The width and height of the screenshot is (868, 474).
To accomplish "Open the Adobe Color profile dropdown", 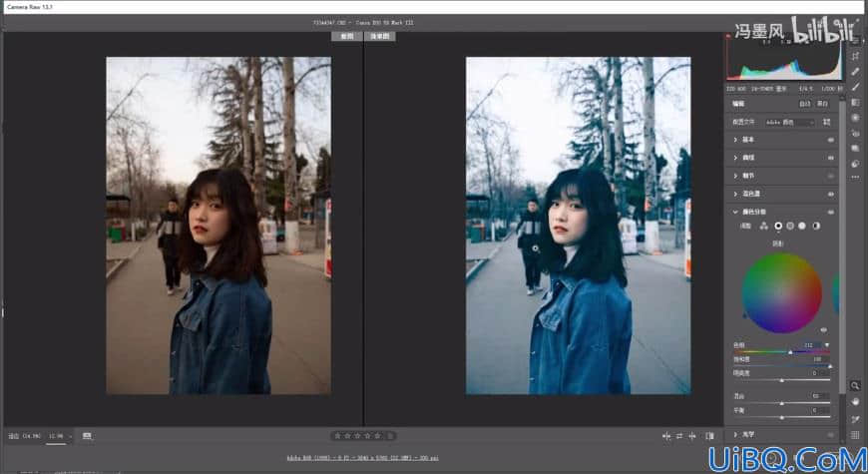I will click(790, 122).
